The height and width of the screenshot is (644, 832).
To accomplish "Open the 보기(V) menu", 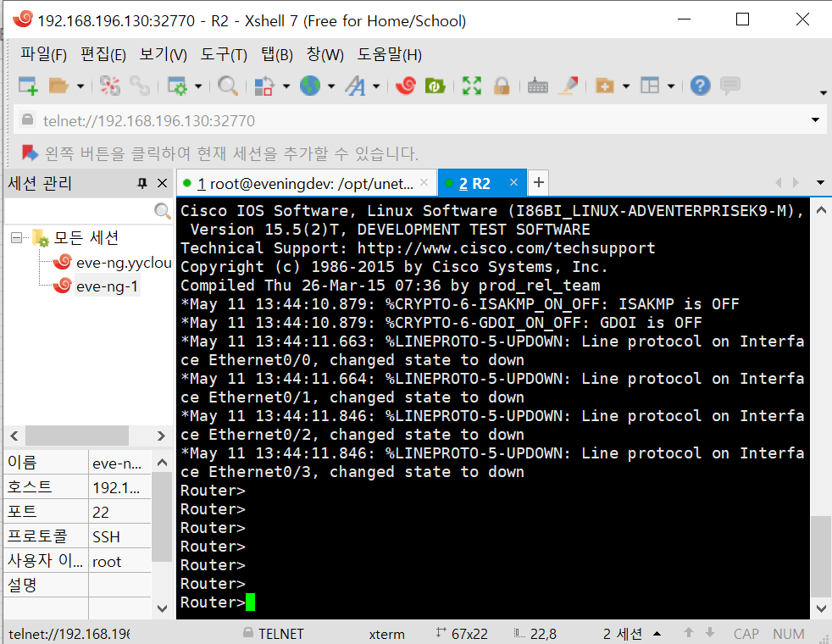I will 163,54.
